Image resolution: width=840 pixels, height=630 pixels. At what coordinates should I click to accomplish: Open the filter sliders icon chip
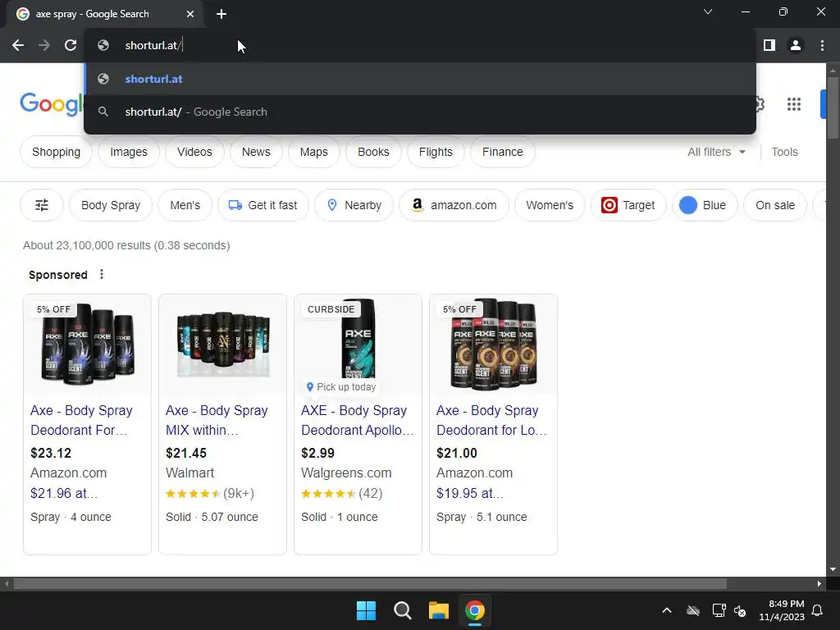coord(42,204)
